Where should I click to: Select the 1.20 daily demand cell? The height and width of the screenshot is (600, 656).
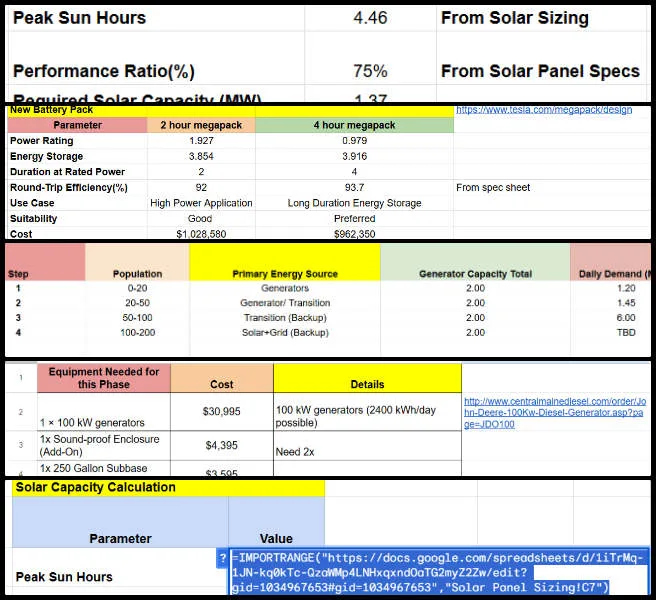(610, 288)
